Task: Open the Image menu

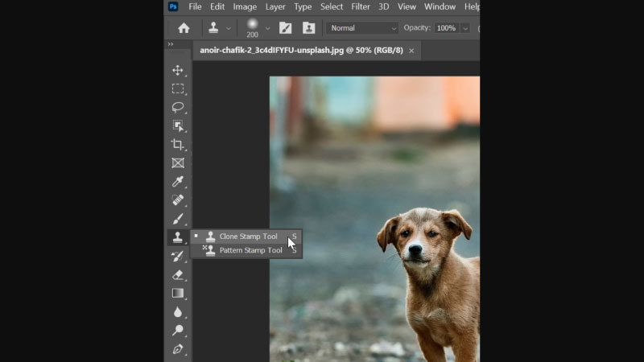Action: [x=245, y=6]
